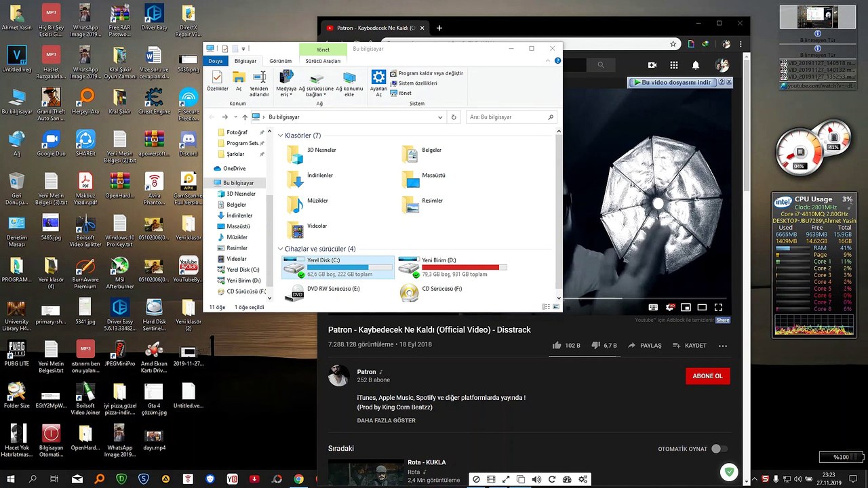Screen dimensions: 868x488
Task: Refresh the Bu bilgisayar address bar
Action: pos(454,117)
